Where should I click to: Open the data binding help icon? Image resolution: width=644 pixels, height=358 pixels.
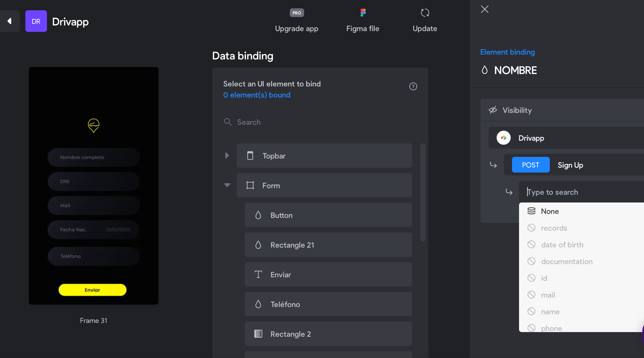[x=413, y=86]
